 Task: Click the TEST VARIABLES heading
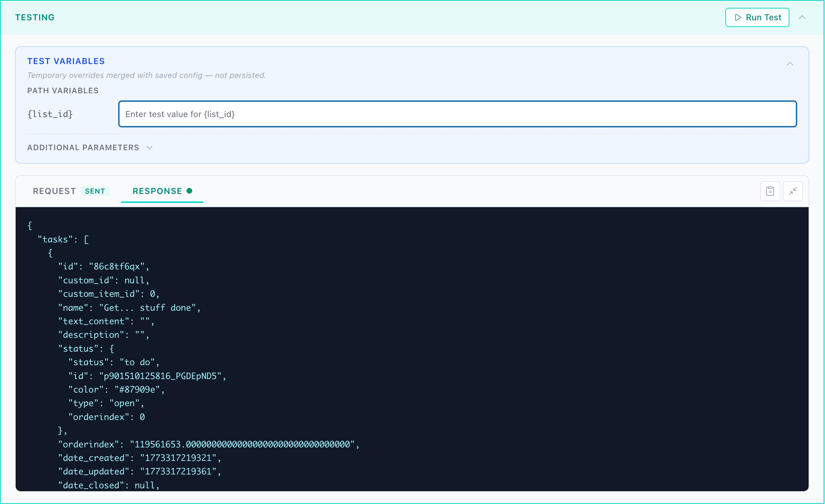(66, 61)
